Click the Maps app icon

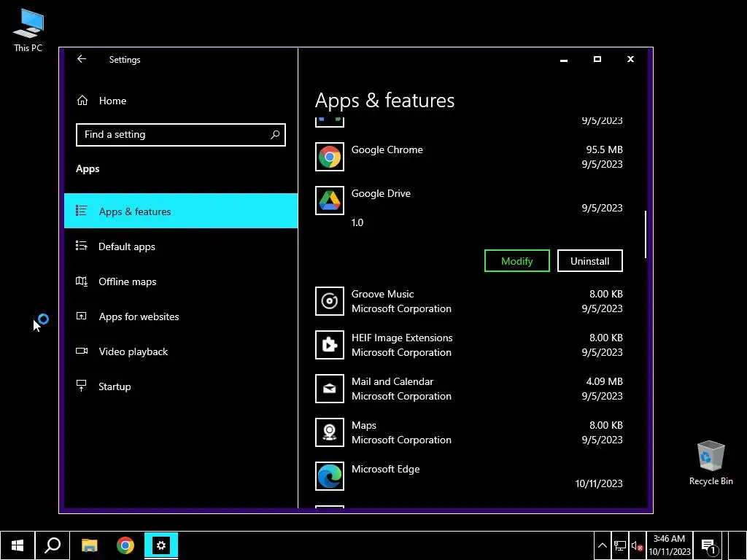click(329, 432)
